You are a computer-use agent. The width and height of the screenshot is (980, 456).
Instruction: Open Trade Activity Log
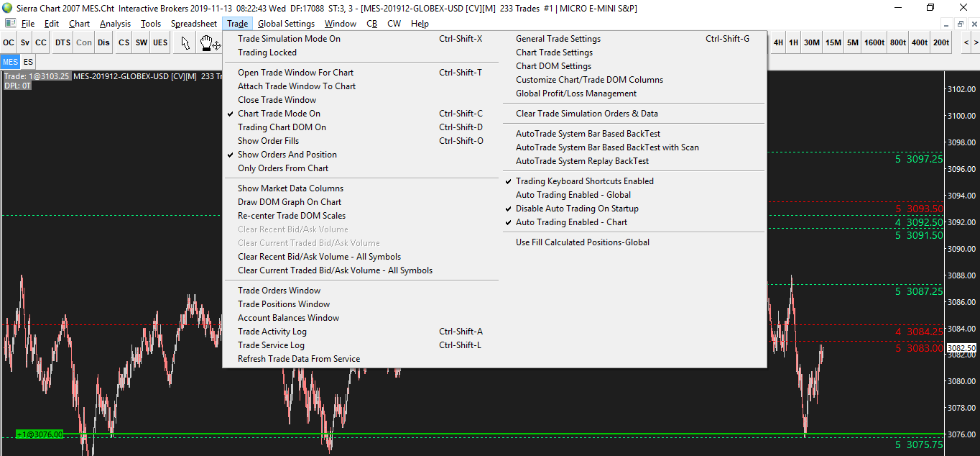(360, 332)
